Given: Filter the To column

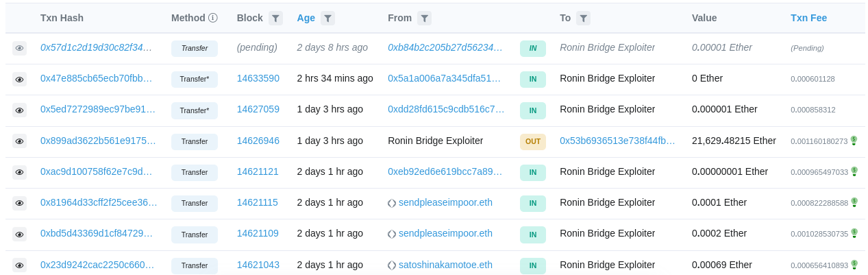Looking at the screenshot, I should 583,19.
